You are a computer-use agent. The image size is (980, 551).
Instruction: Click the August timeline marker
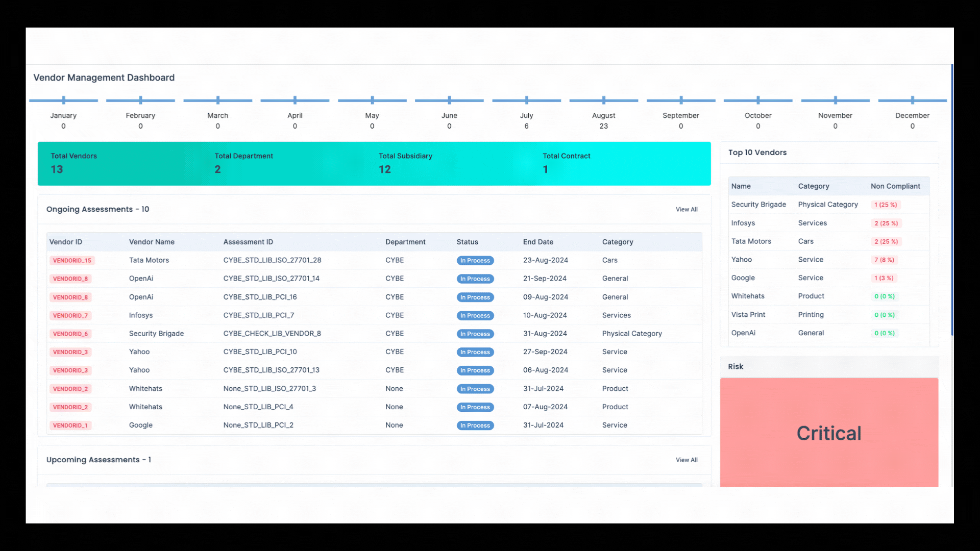tap(603, 101)
